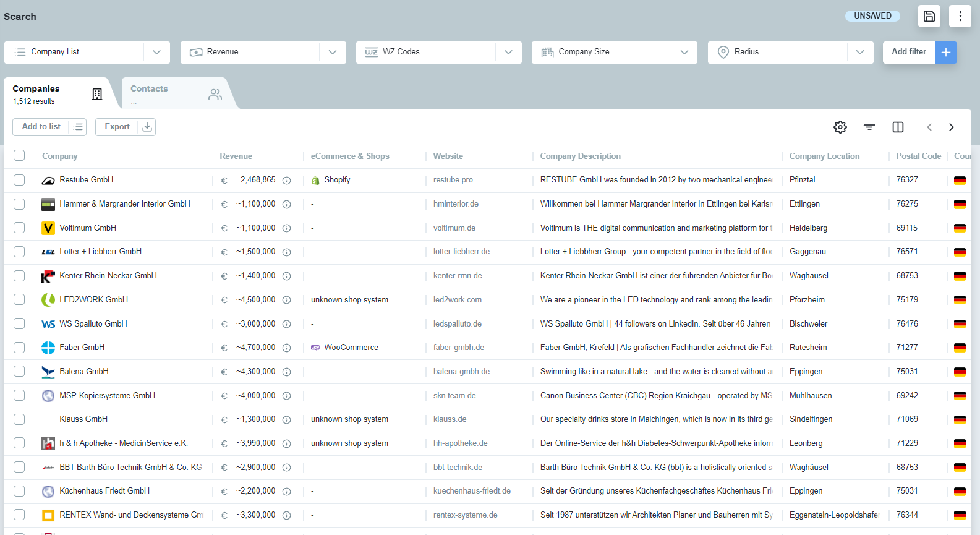The width and height of the screenshot is (980, 535).
Task: Click the Company Location column header
Action: click(x=825, y=156)
